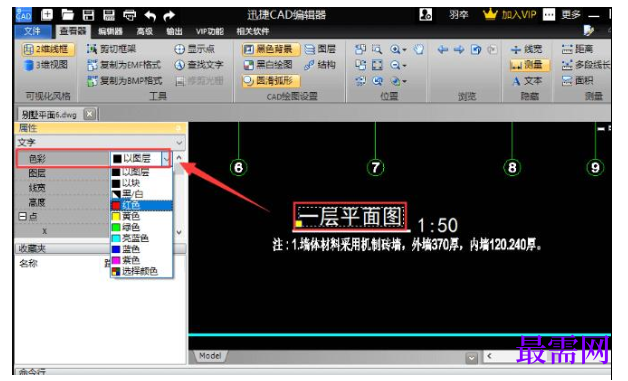Select the 多段线长 polyline length tool
The height and width of the screenshot is (381, 628).
586,65
